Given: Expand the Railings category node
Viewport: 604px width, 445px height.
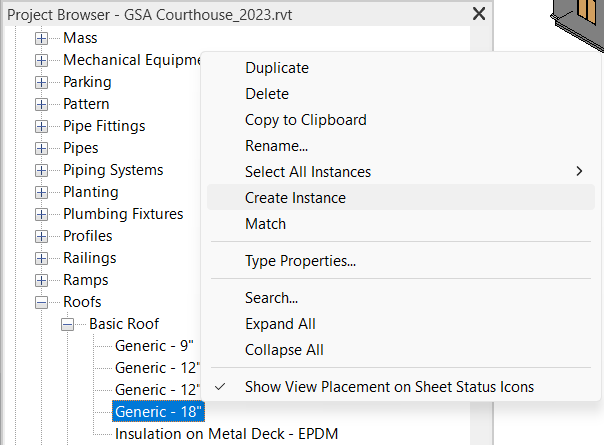Looking at the screenshot, I should pyautogui.click(x=42, y=258).
